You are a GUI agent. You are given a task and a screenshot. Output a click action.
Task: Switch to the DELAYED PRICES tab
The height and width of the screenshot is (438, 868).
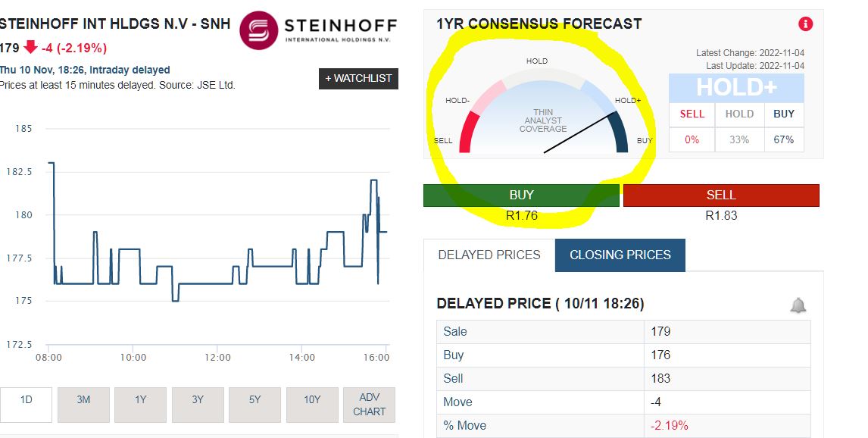(x=489, y=255)
